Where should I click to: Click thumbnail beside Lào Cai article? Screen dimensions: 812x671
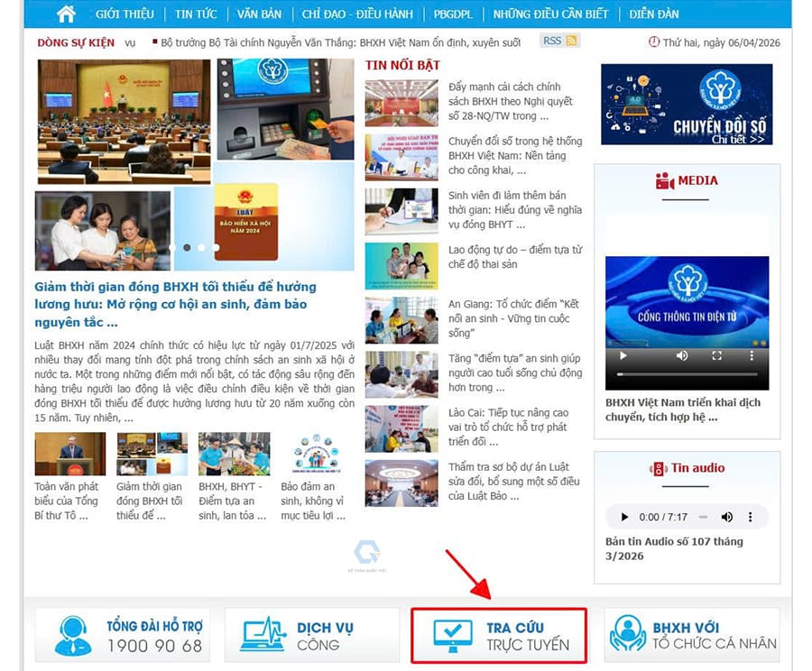tap(401, 429)
